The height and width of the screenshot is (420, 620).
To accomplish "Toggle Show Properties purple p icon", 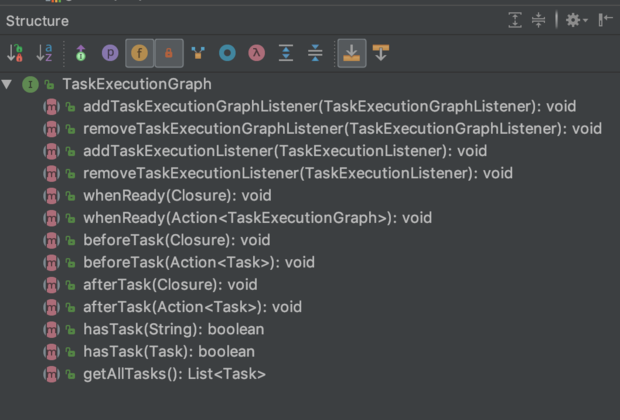I will point(110,53).
